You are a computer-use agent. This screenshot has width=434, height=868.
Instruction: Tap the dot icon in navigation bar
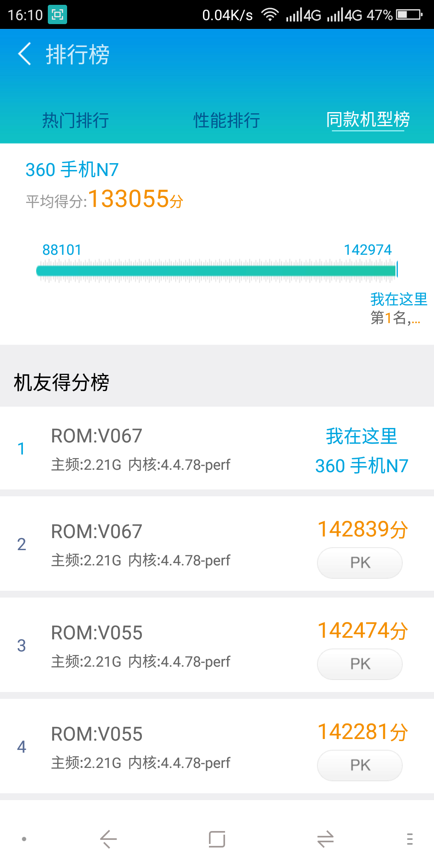[24, 839]
